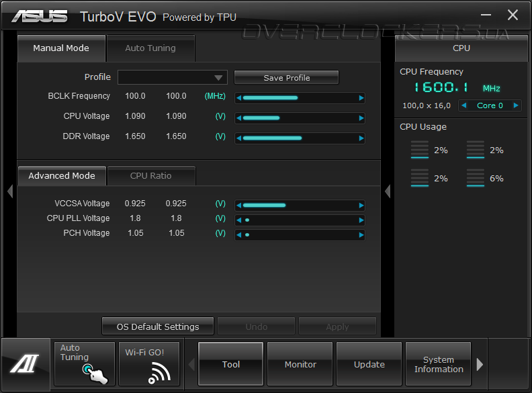Select the CPU tab in right panel

[461, 48]
